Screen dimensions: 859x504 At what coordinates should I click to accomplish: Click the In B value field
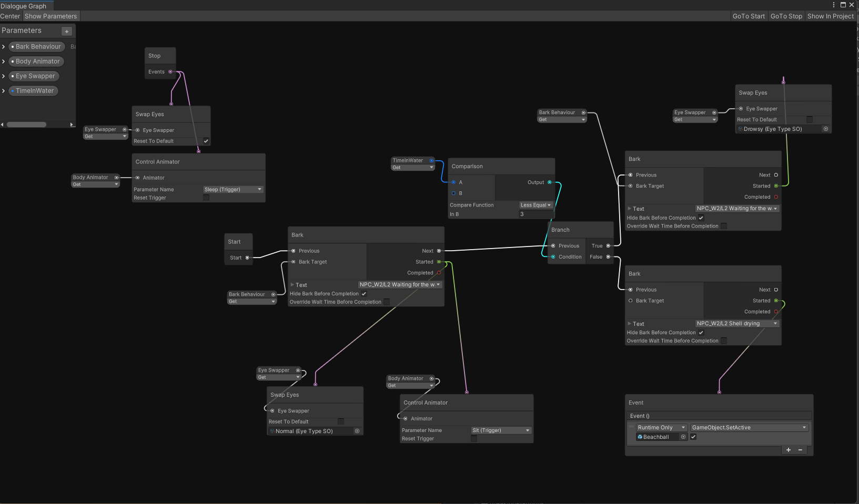click(x=535, y=214)
